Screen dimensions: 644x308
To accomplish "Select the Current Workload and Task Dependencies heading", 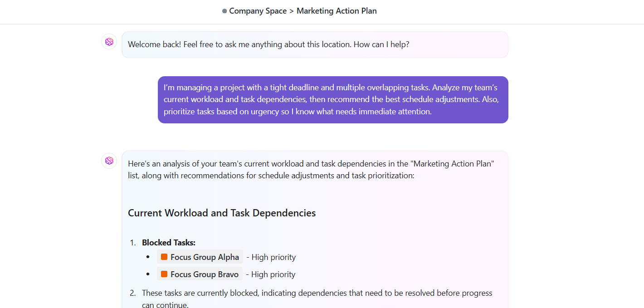I will point(222,213).
